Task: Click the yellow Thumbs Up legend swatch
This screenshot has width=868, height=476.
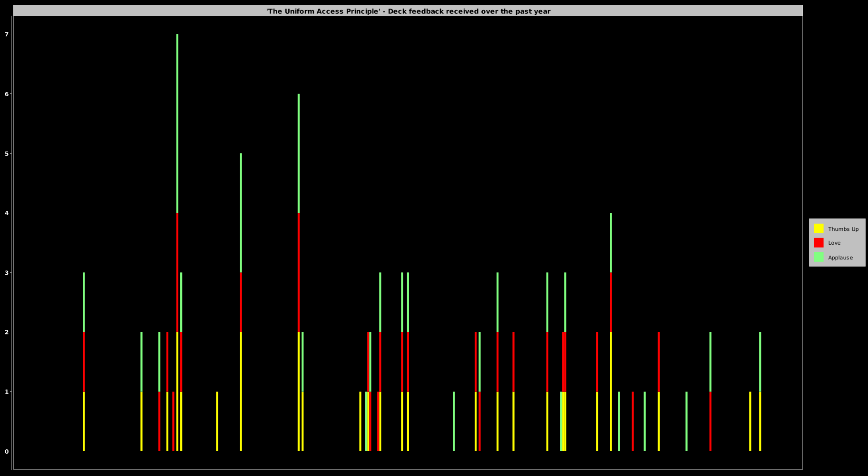Action: click(x=819, y=228)
